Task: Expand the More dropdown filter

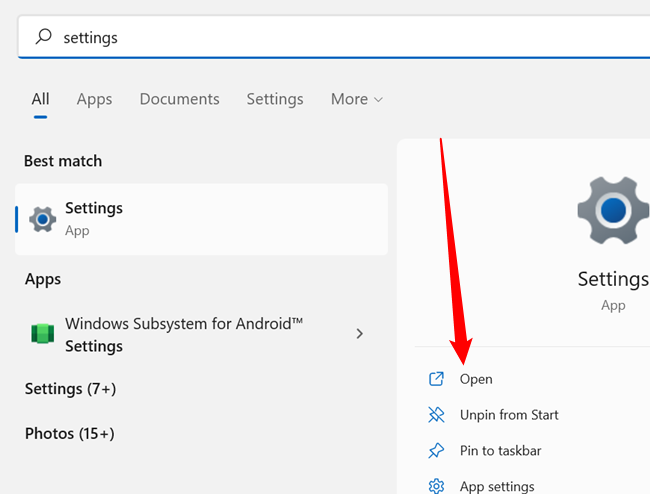Action: pyautogui.click(x=357, y=99)
